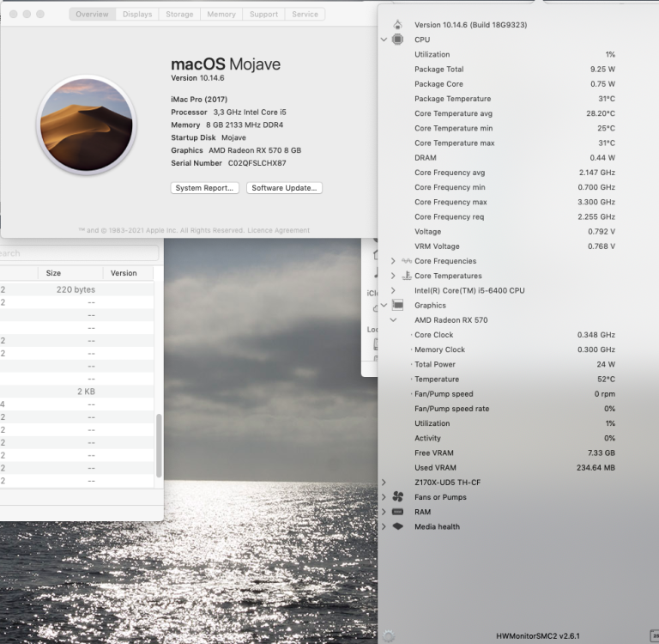Click the HWMonitorSMC2 v2.6.1 label
The image size is (659, 644).
tap(537, 636)
